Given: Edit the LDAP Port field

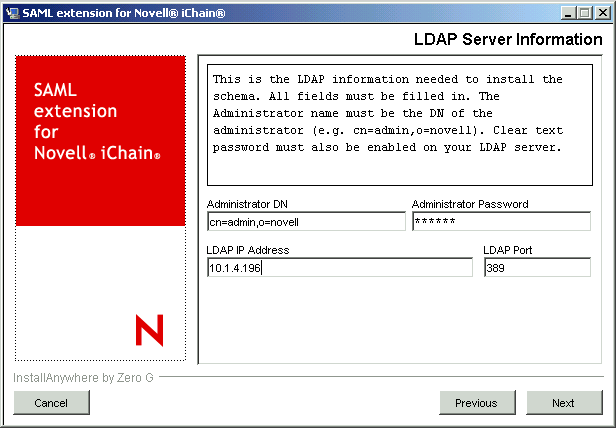Looking at the screenshot, I should [537, 268].
